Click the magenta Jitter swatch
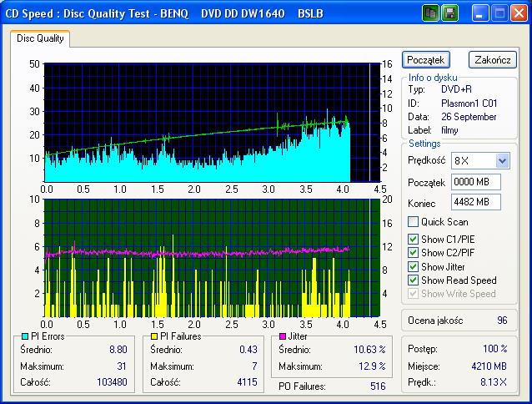Image resolution: width=532 pixels, height=404 pixels. coord(283,336)
